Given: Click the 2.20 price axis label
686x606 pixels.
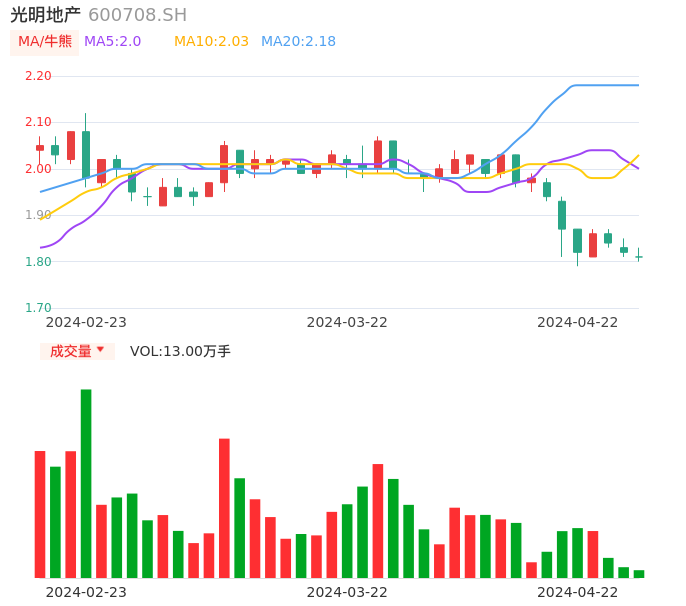Looking at the screenshot, I should click(38, 76).
